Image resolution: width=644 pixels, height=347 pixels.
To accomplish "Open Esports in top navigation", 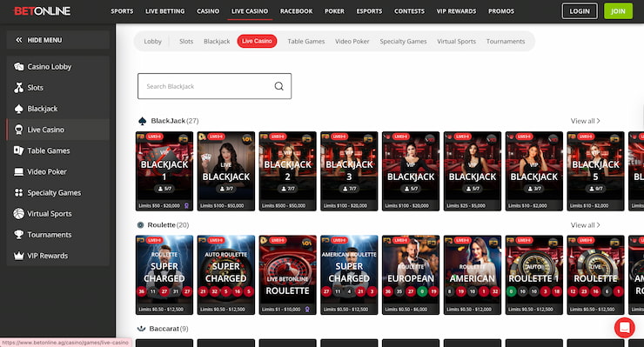I will click(x=369, y=11).
